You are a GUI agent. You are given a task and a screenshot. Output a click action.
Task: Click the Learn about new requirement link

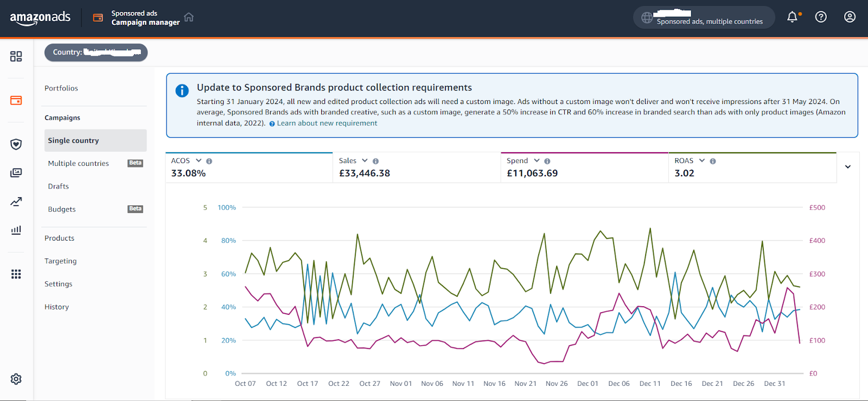pos(327,124)
